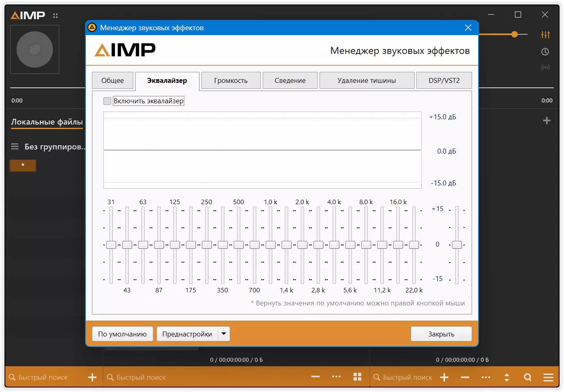Screen dimensions: 564x392
Task: Switch the grid view icon in the bottom bar
Action: click(x=357, y=377)
